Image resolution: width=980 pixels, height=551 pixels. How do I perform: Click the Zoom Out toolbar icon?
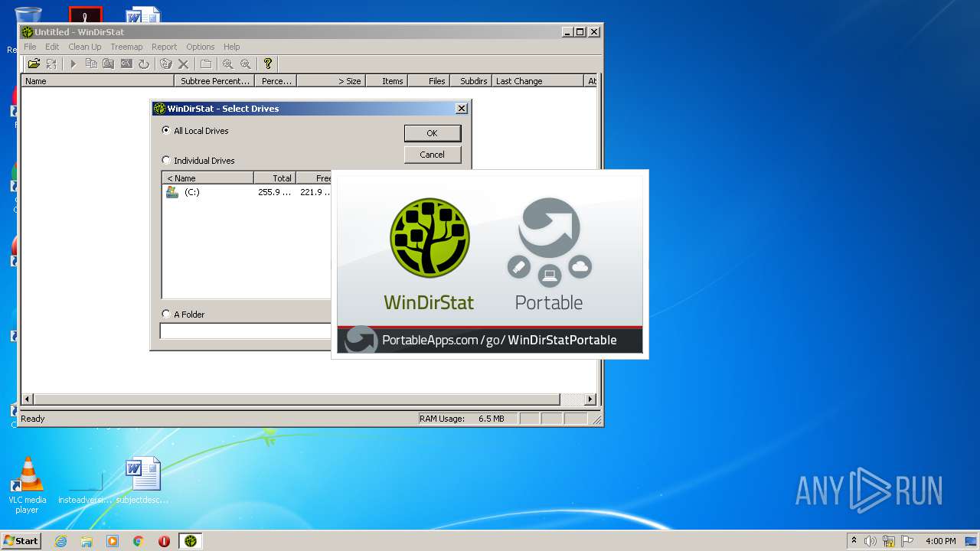click(x=245, y=64)
